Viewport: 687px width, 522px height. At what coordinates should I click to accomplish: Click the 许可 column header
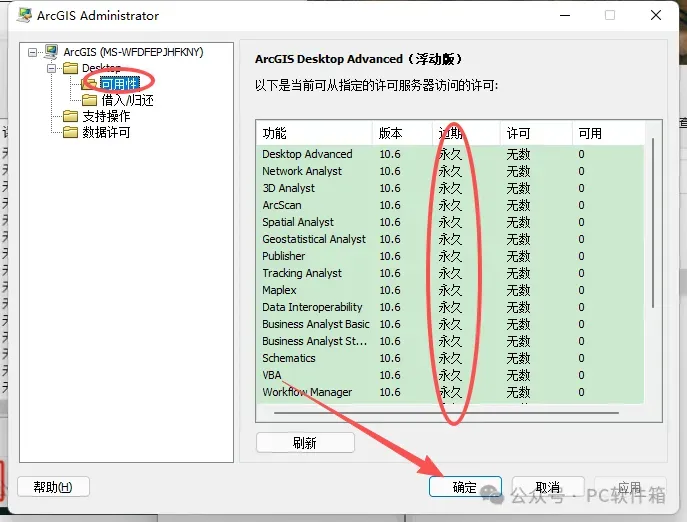[536, 133]
